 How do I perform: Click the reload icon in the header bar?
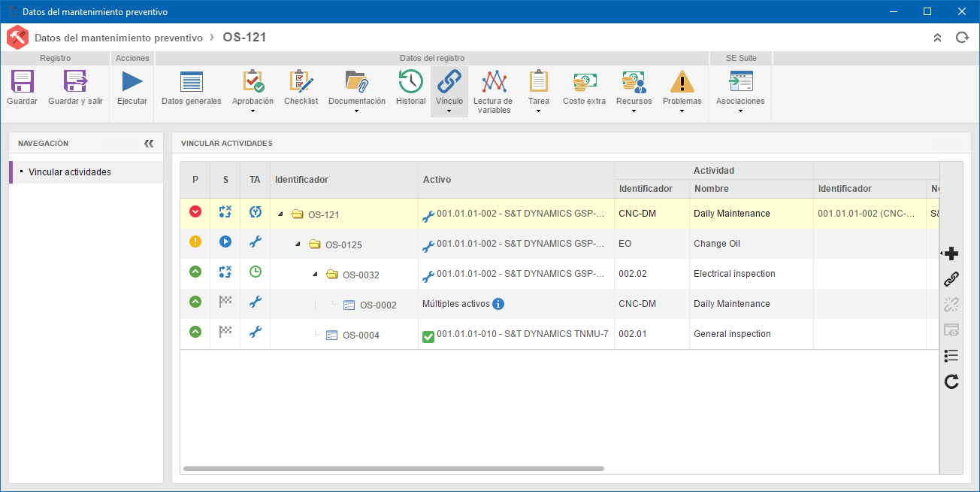point(962,38)
